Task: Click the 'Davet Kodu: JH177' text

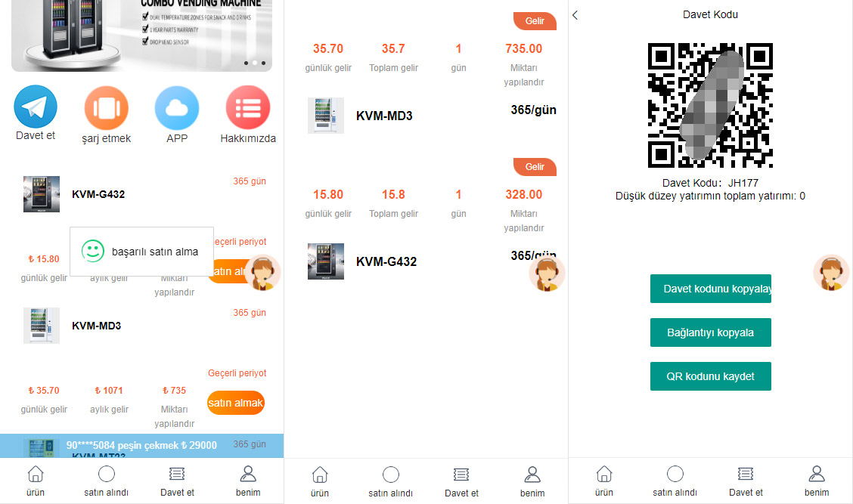Action: (711, 183)
